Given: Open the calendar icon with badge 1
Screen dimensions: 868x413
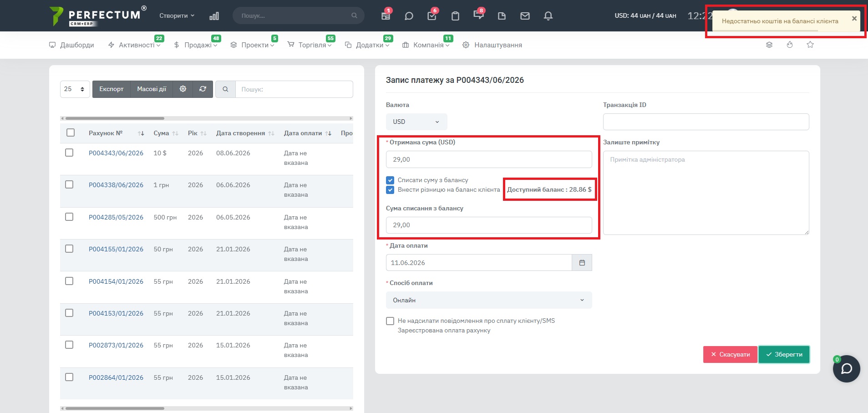Looking at the screenshot, I should (386, 16).
